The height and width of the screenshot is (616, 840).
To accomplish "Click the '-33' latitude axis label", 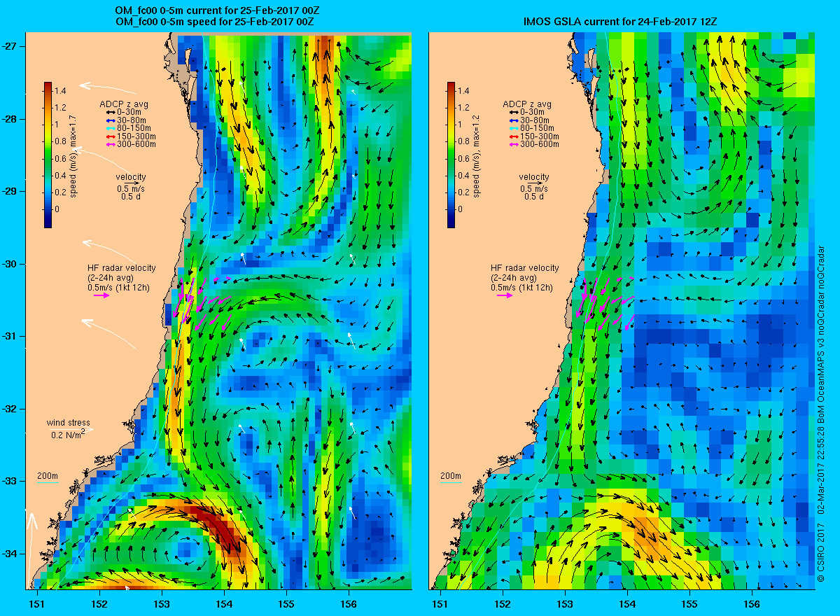I will click(x=10, y=482).
